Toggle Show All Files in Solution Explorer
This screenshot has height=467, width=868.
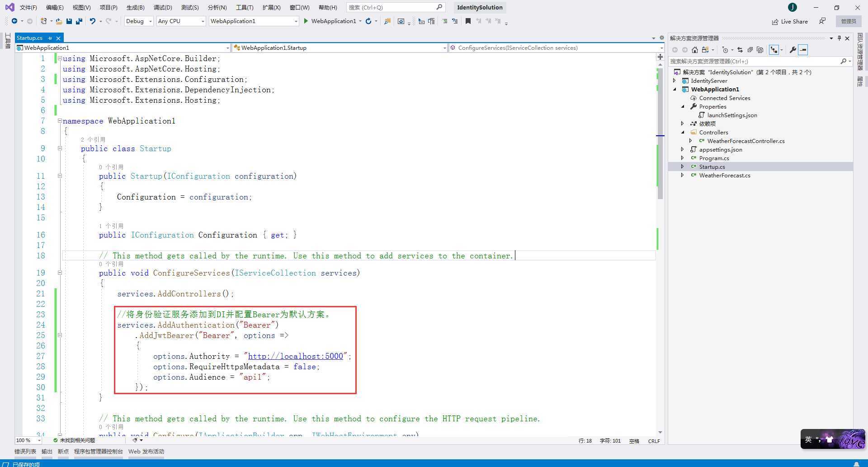760,50
